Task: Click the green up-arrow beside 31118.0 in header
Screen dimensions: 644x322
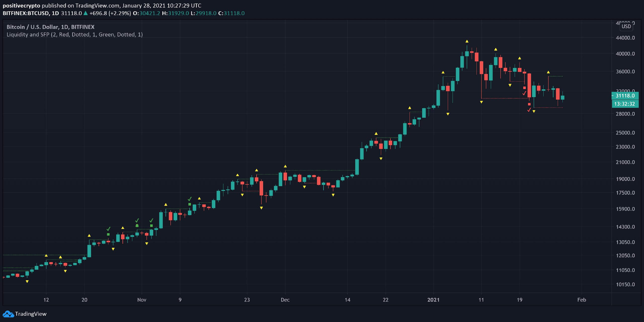Action: [86, 13]
